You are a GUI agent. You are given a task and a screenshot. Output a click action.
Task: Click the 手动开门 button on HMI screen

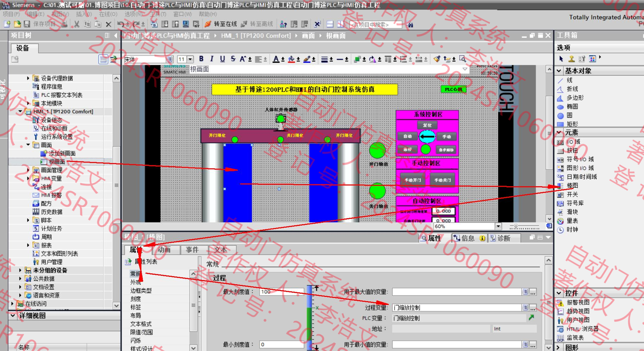pyautogui.click(x=413, y=180)
